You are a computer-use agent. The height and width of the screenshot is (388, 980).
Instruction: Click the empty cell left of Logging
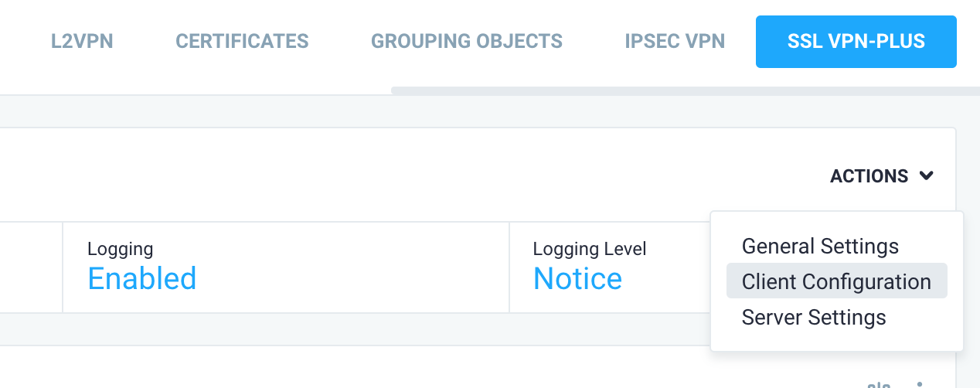point(31,267)
